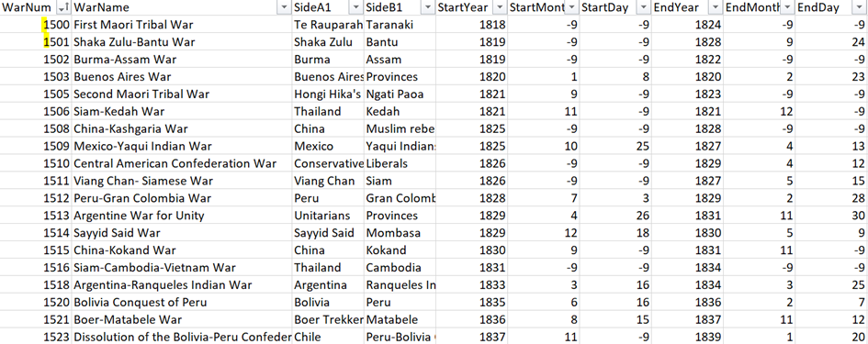
Task: Select the Mombasa SideB1 cell
Action: coord(400,233)
